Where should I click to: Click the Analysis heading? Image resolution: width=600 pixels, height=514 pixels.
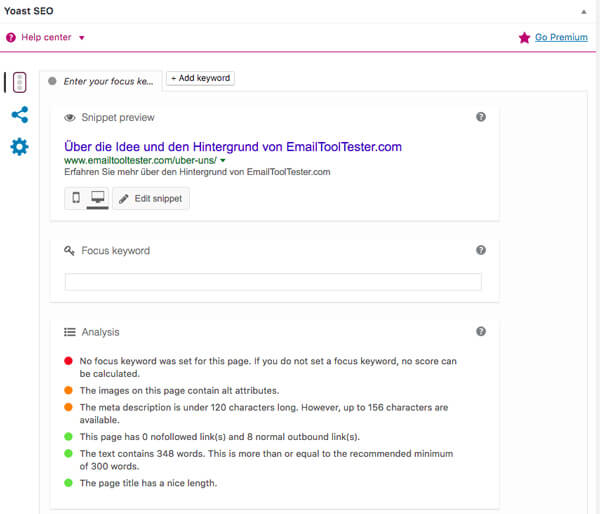pyautogui.click(x=100, y=332)
